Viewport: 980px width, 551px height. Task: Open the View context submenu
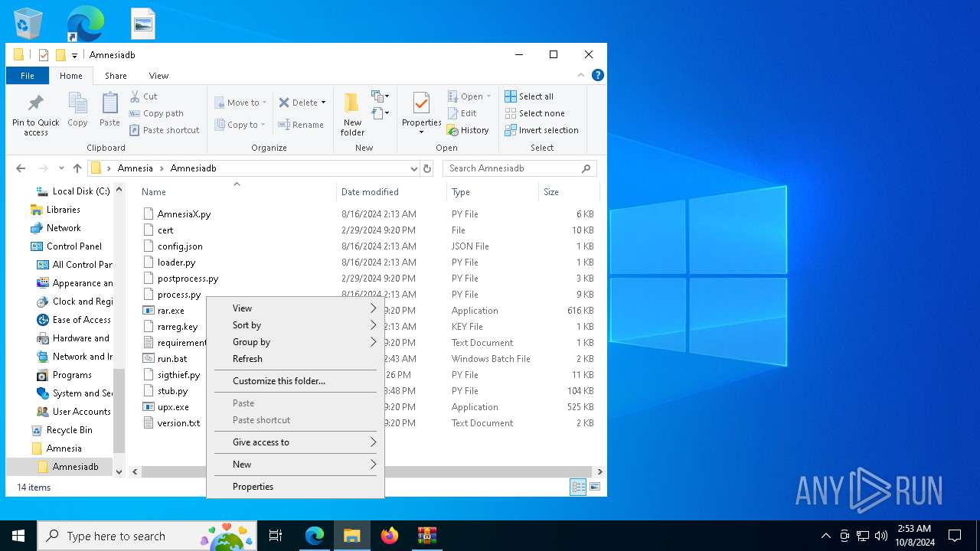[x=295, y=308]
